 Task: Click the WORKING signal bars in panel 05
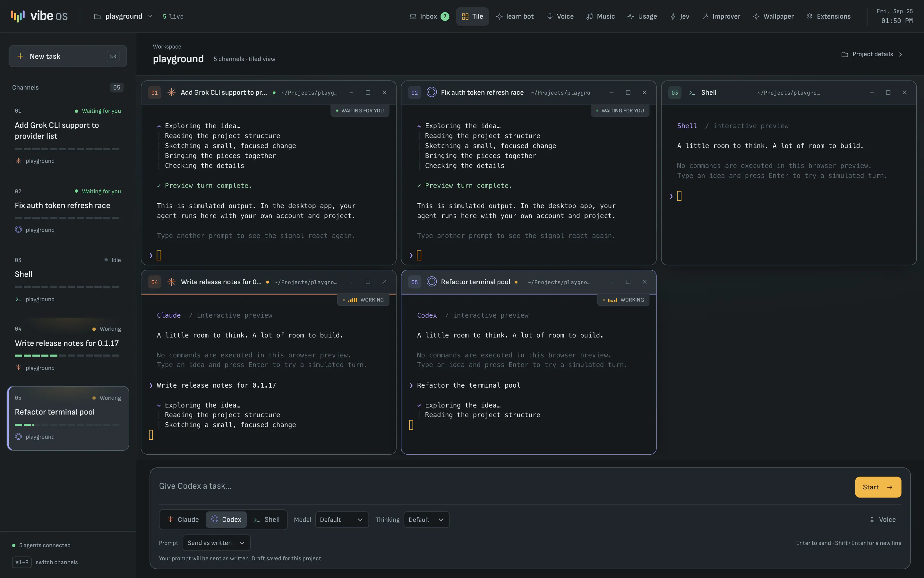click(612, 300)
